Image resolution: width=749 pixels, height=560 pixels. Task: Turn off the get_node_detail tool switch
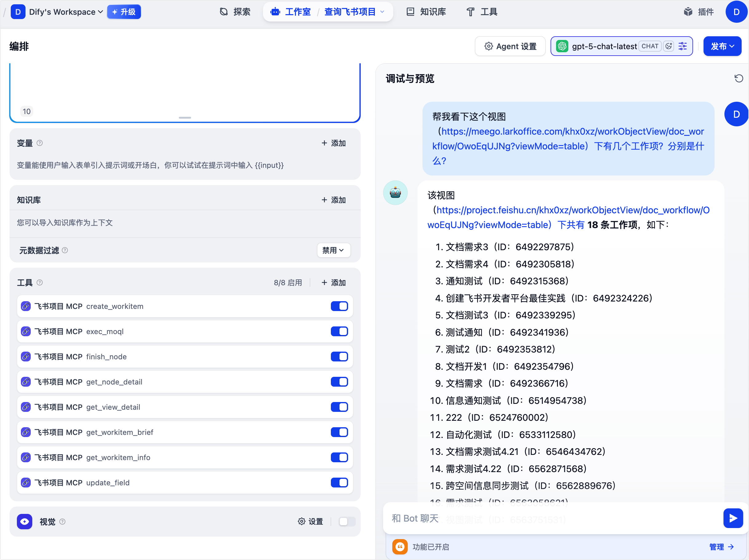coord(339,382)
